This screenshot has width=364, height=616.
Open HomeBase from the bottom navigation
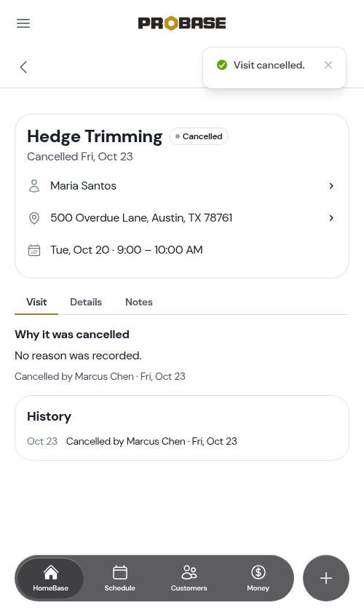click(51, 578)
